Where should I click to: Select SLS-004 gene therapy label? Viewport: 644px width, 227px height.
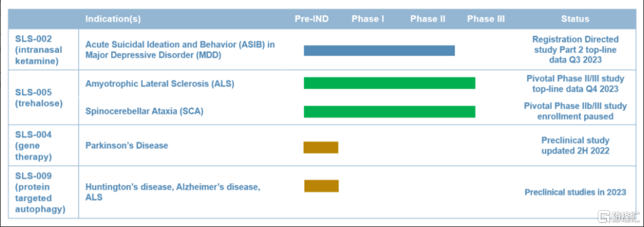(33, 146)
